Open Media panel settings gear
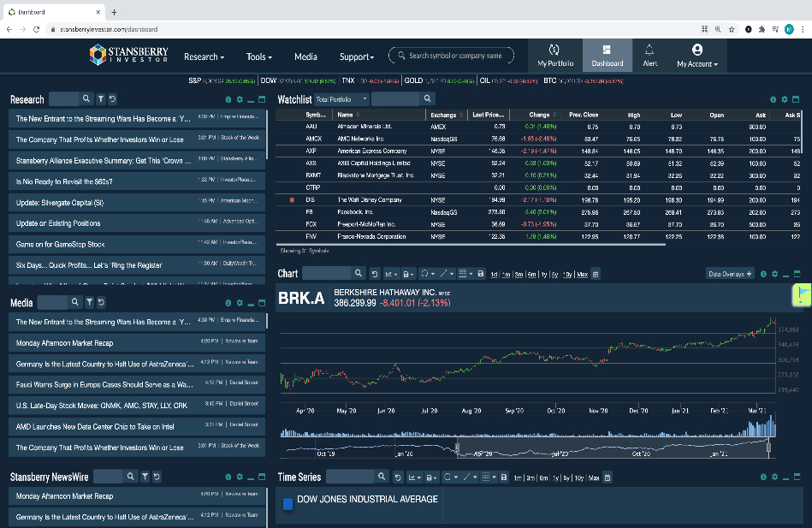The image size is (812, 528). point(240,303)
